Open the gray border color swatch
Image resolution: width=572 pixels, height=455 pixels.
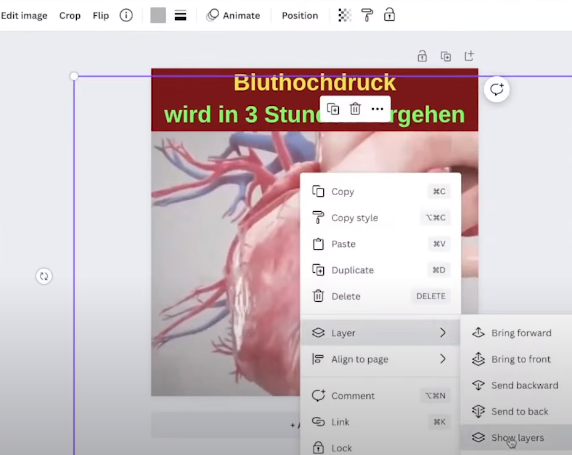[158, 15]
